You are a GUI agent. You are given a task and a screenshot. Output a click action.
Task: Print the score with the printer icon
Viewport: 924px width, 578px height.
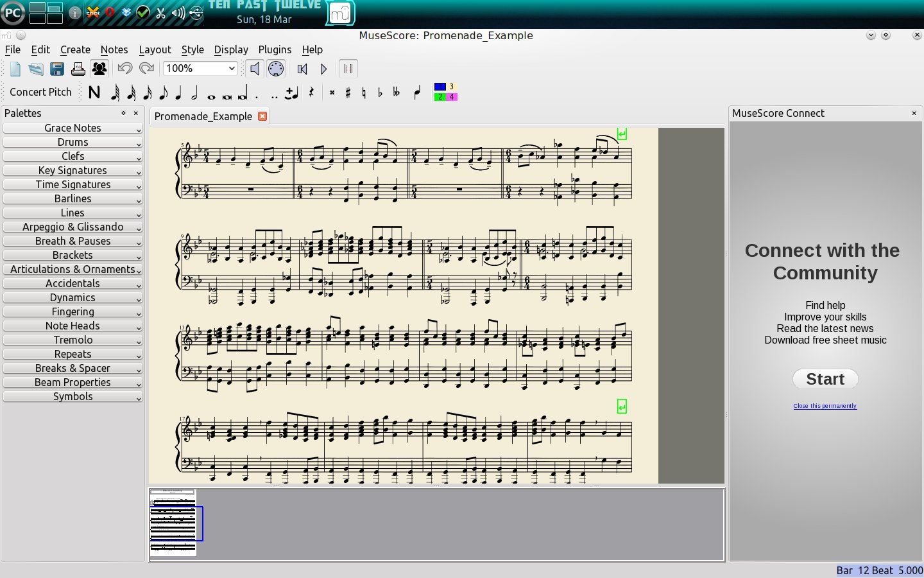coord(78,69)
